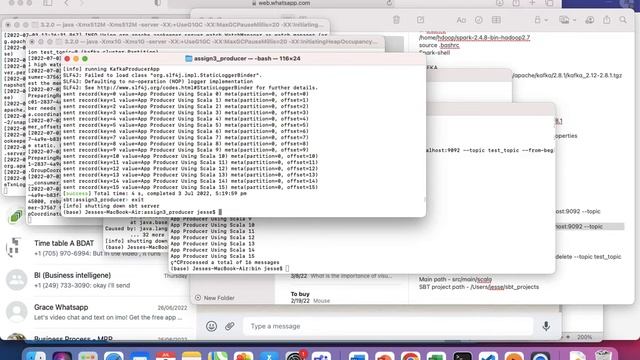Screen dimensions: 640x360
Task: Open the Trash in the Dock
Action: coord(604,356)
